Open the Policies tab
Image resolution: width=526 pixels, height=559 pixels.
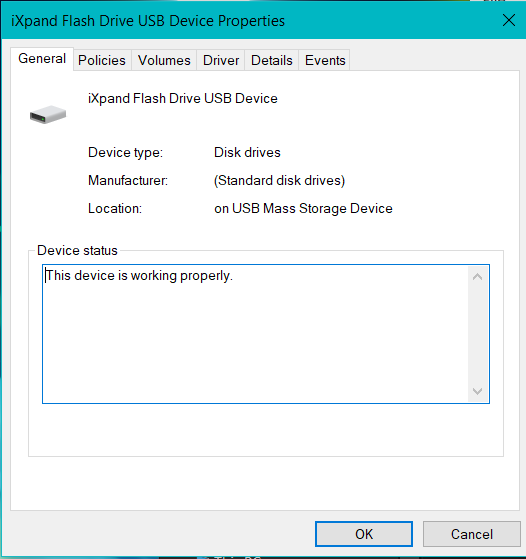(x=102, y=60)
